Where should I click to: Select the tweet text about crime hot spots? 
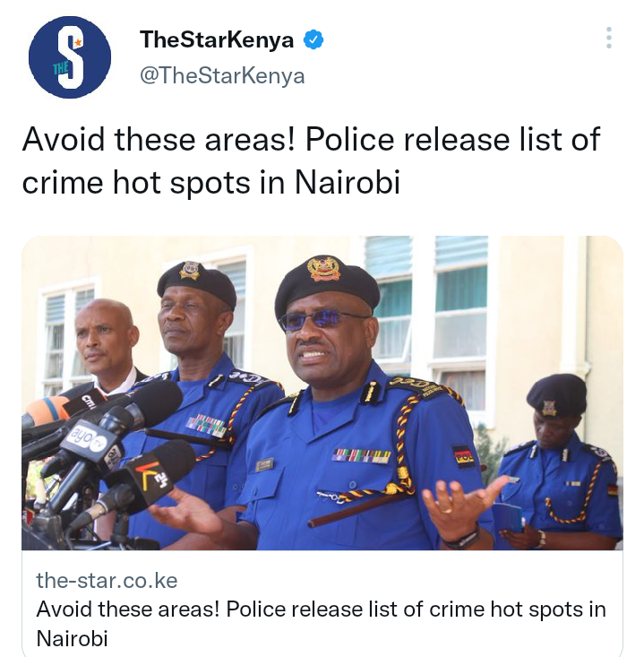pyautogui.click(x=311, y=161)
